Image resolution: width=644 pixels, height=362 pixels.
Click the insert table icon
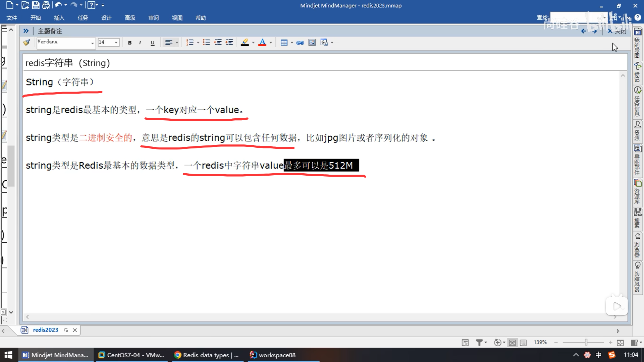pyautogui.click(x=284, y=43)
